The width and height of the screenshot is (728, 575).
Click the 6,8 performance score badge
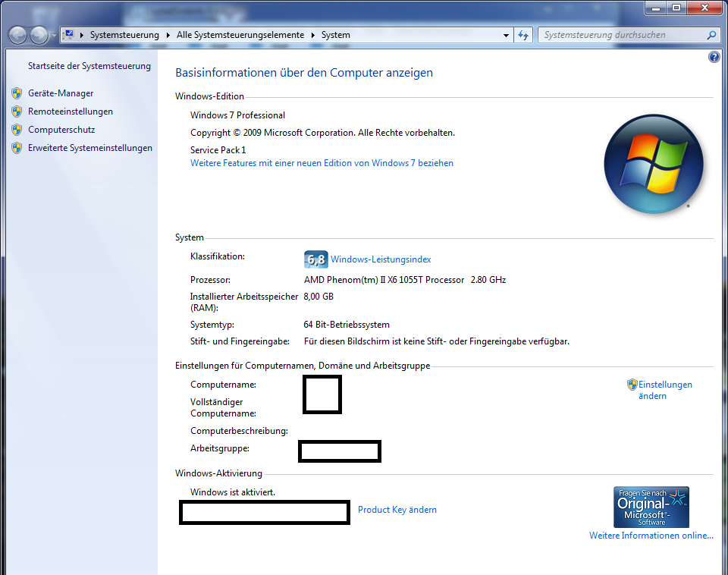click(x=315, y=259)
